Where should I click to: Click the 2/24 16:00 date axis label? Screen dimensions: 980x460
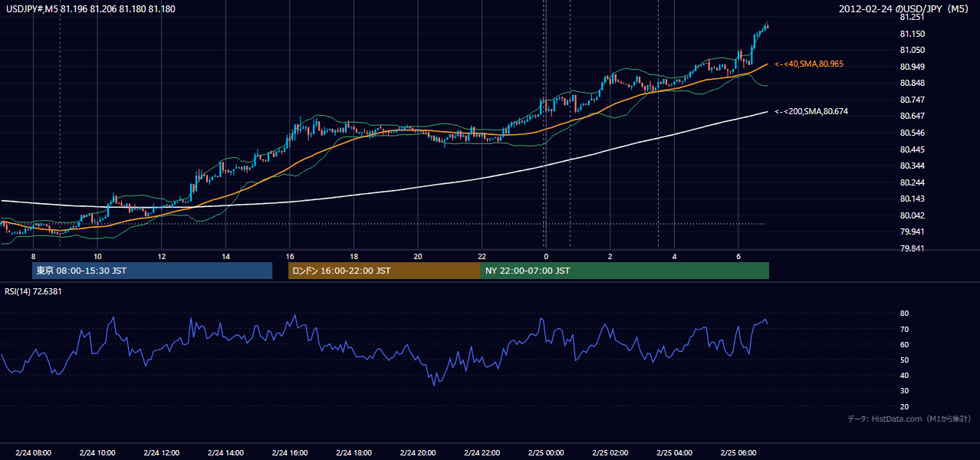point(289,453)
